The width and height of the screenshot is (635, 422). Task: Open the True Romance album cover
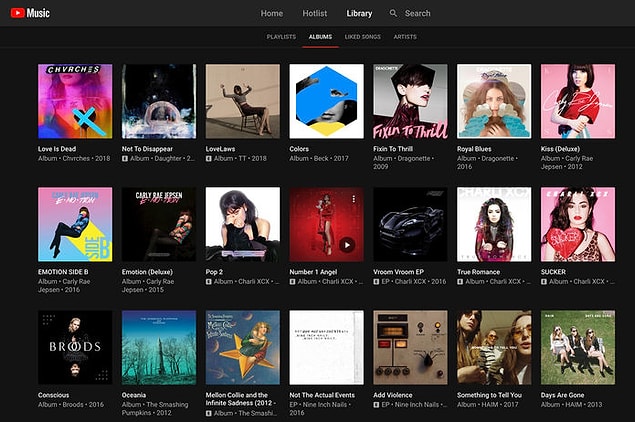click(494, 224)
